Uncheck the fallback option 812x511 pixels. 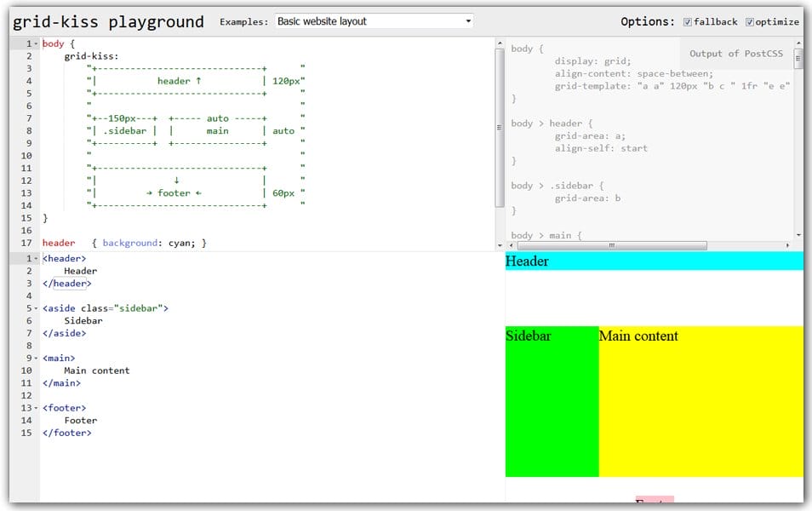(x=688, y=21)
